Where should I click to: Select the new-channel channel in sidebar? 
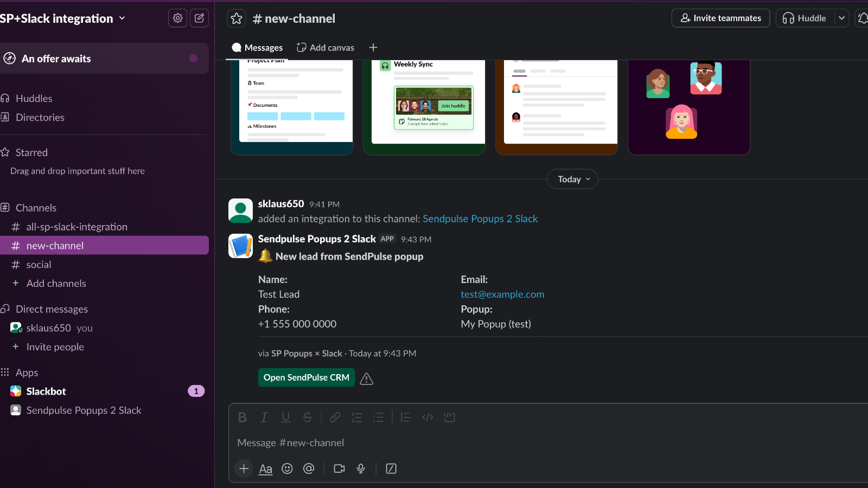pyautogui.click(x=103, y=246)
